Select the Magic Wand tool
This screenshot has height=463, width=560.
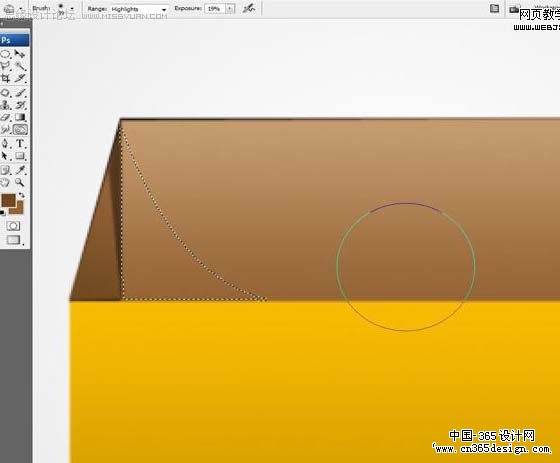(20, 66)
